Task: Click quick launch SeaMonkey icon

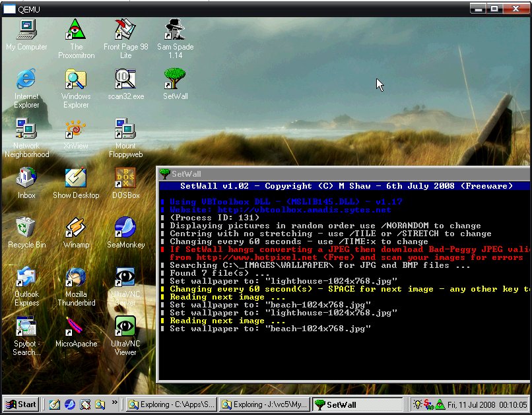Action: click(x=69, y=404)
